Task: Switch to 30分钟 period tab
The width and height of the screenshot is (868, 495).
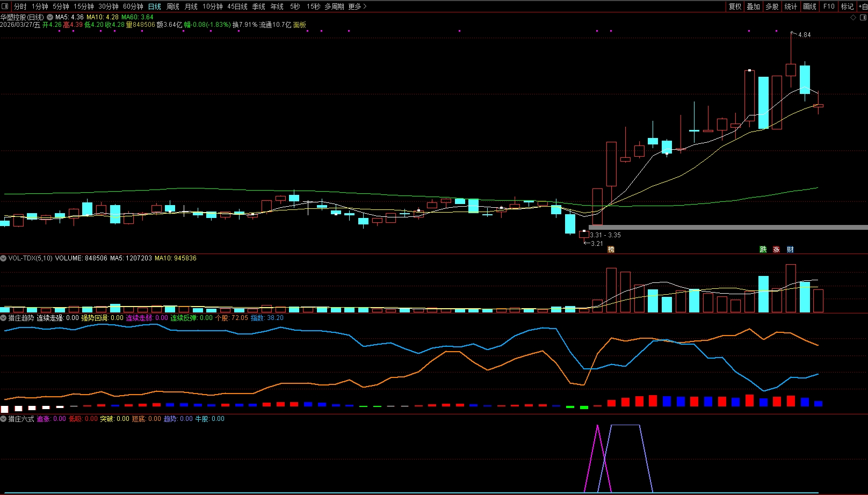Action: click(108, 6)
